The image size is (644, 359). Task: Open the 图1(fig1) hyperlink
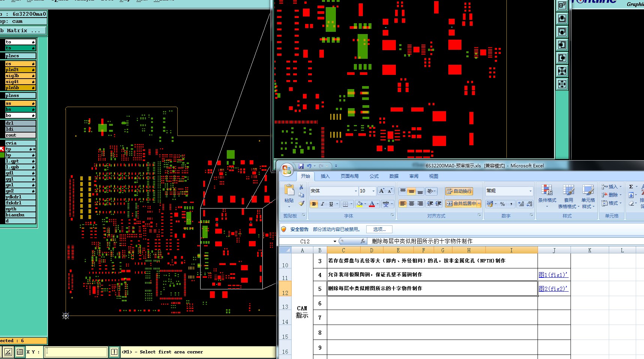[x=553, y=275]
